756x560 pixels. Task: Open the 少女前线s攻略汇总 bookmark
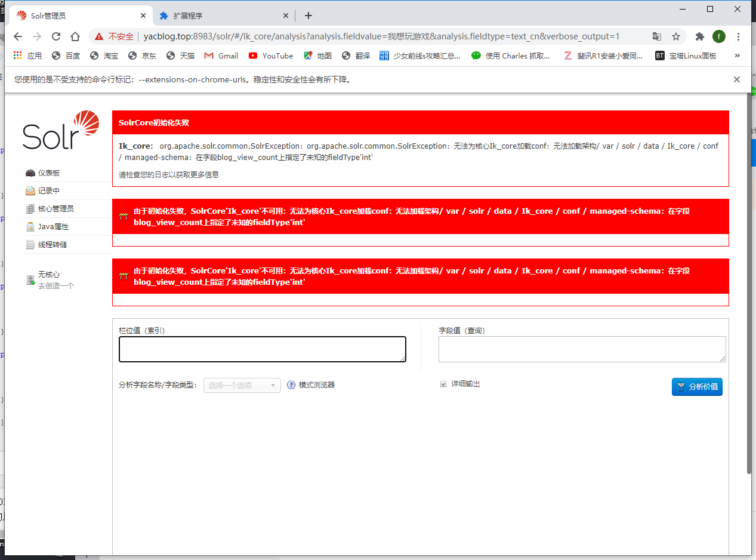(x=420, y=56)
